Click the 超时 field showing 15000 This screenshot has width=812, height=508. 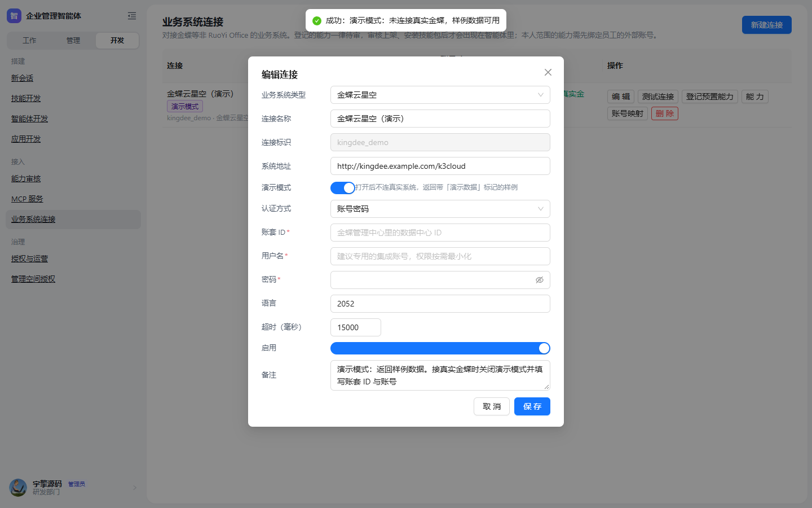[x=356, y=327]
